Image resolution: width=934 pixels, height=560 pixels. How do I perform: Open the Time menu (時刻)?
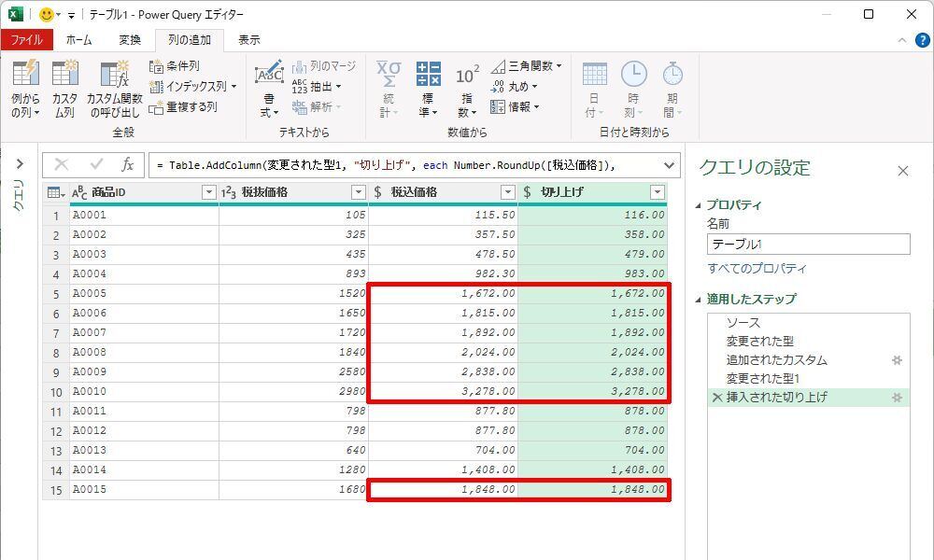[634, 88]
